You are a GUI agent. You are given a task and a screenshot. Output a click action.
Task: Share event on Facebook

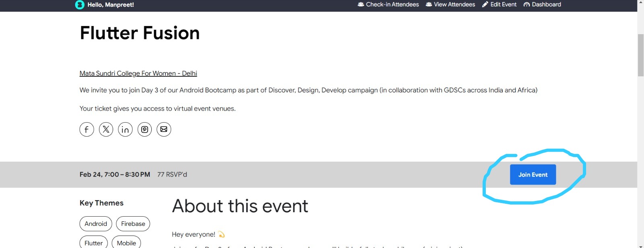click(87, 129)
